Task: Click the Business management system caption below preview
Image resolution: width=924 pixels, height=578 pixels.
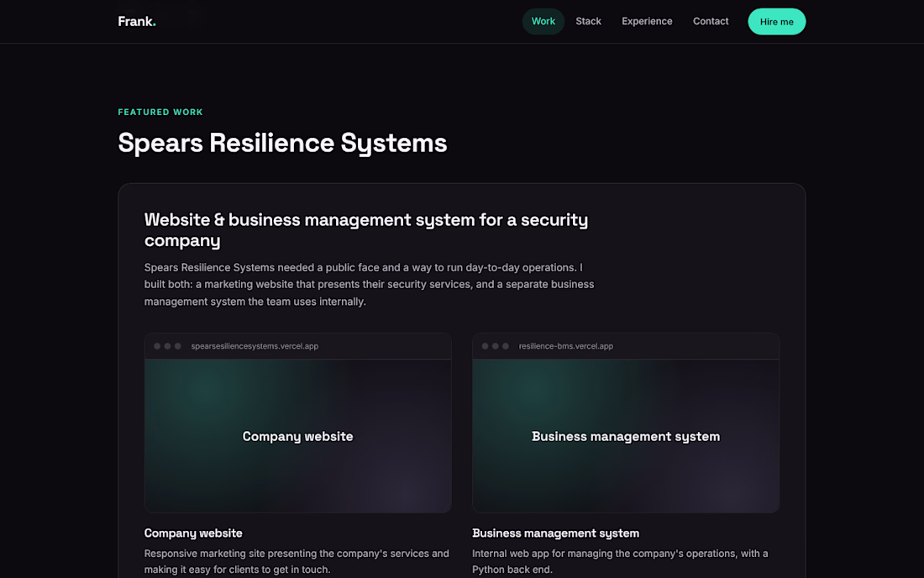Action: [555, 533]
